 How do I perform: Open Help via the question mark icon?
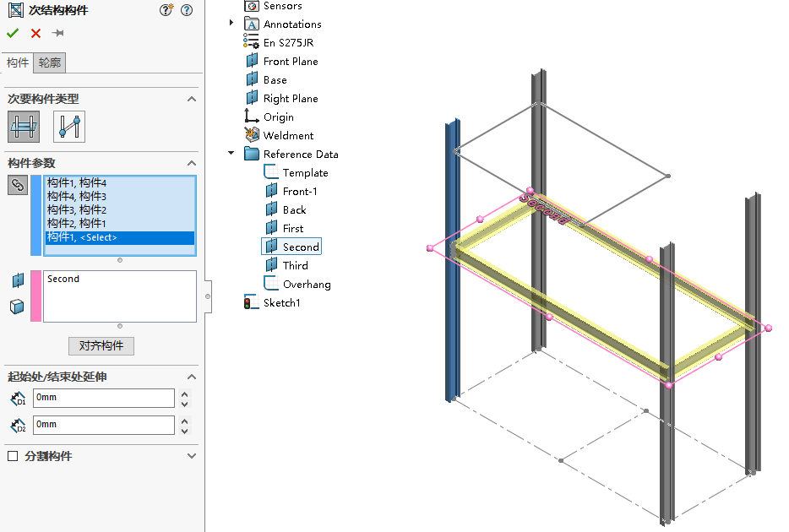[x=187, y=10]
